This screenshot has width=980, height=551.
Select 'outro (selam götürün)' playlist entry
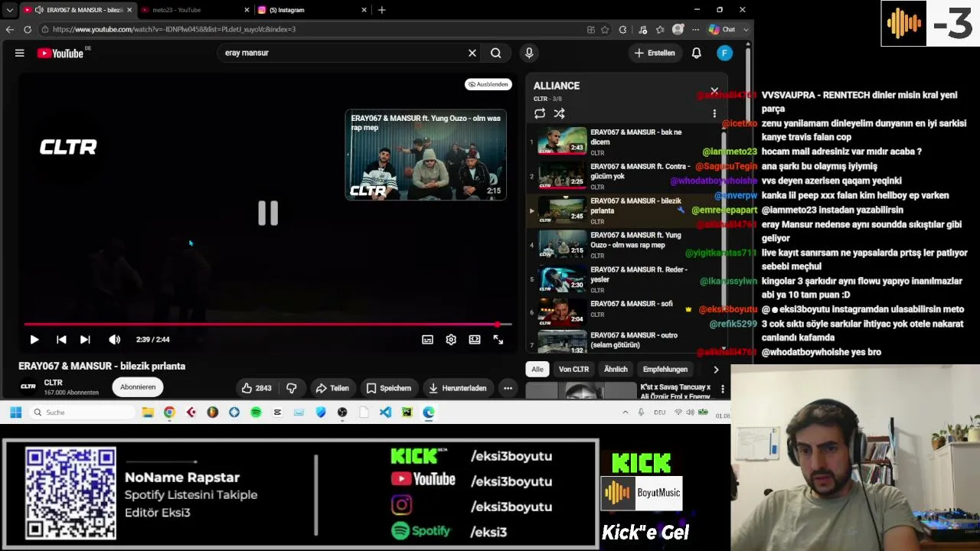pos(624,341)
